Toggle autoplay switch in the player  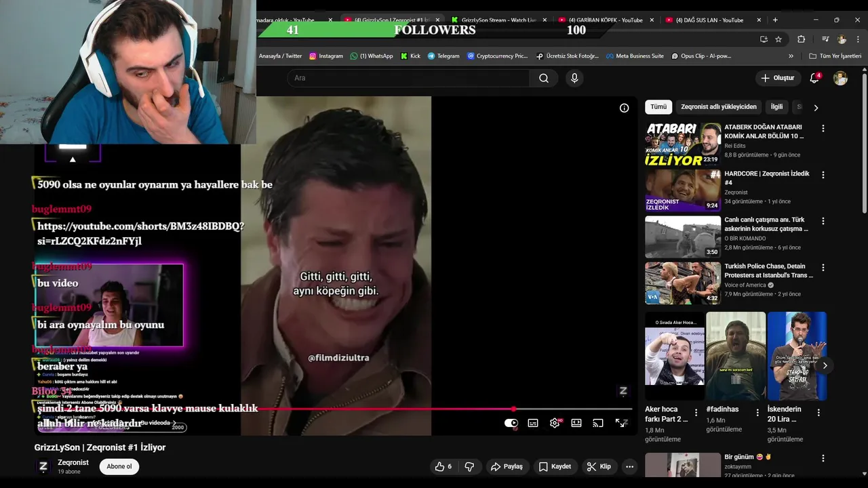click(511, 423)
